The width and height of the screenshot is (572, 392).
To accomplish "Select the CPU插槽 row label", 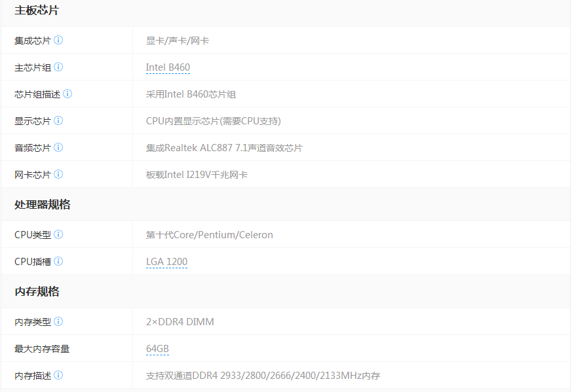I will click(33, 262).
